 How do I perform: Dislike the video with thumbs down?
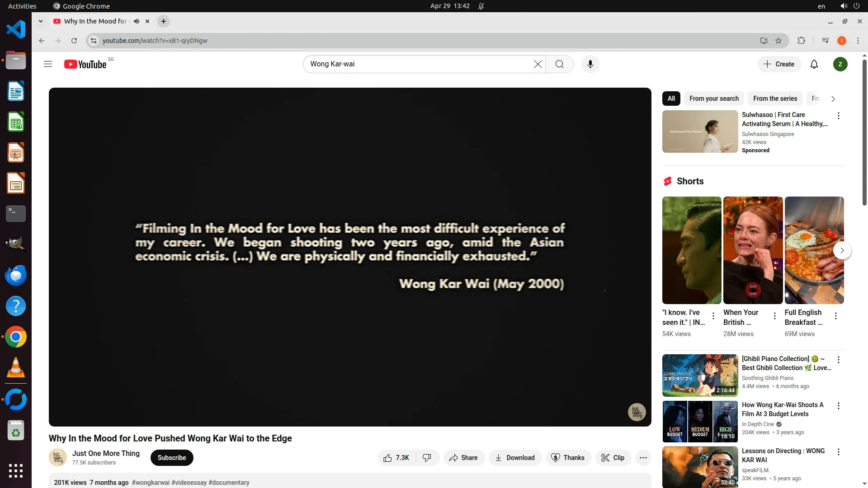click(x=427, y=458)
